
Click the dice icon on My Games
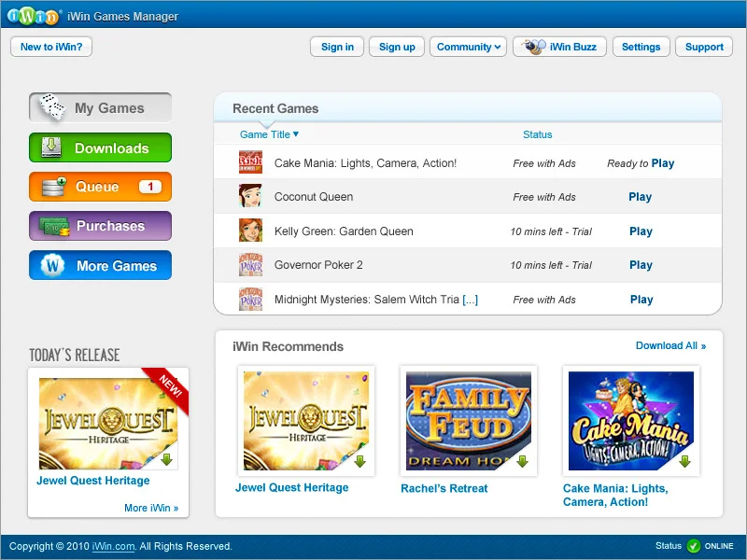point(52,106)
